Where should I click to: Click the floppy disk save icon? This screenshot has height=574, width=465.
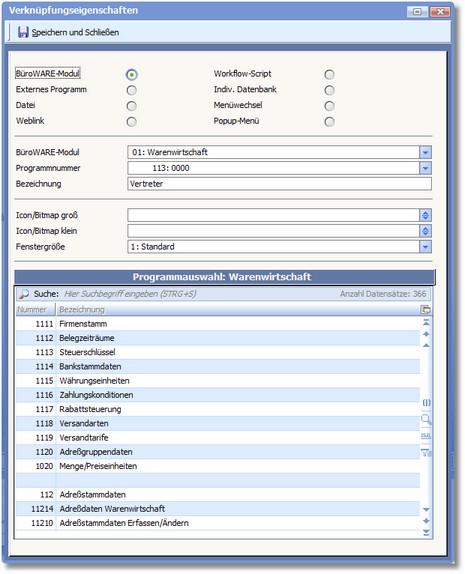click(23, 32)
